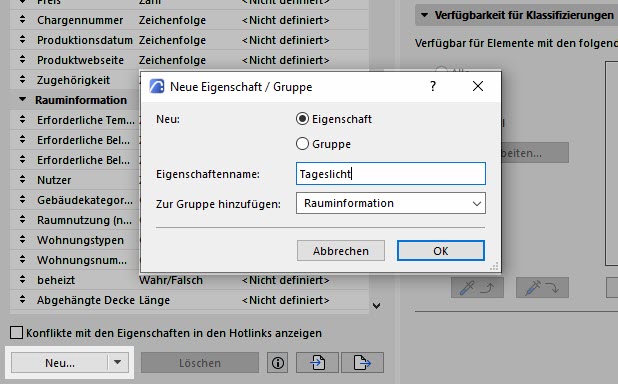Select the Gruppe radio button
618x384 pixels.
click(302, 144)
